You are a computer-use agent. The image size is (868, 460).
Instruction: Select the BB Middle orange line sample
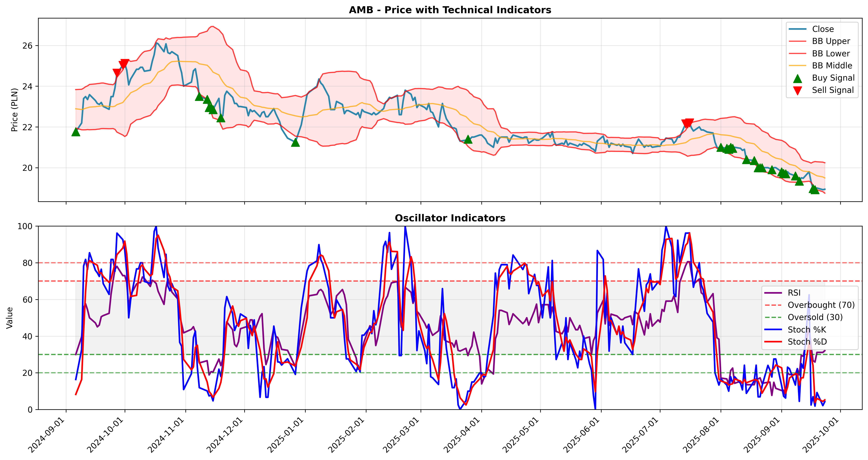[797, 66]
